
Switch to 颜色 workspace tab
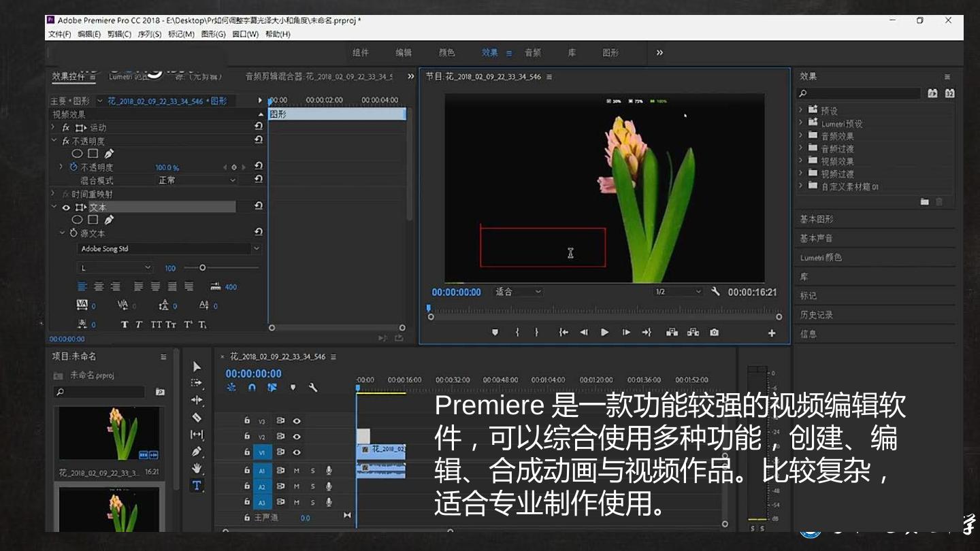coord(446,52)
